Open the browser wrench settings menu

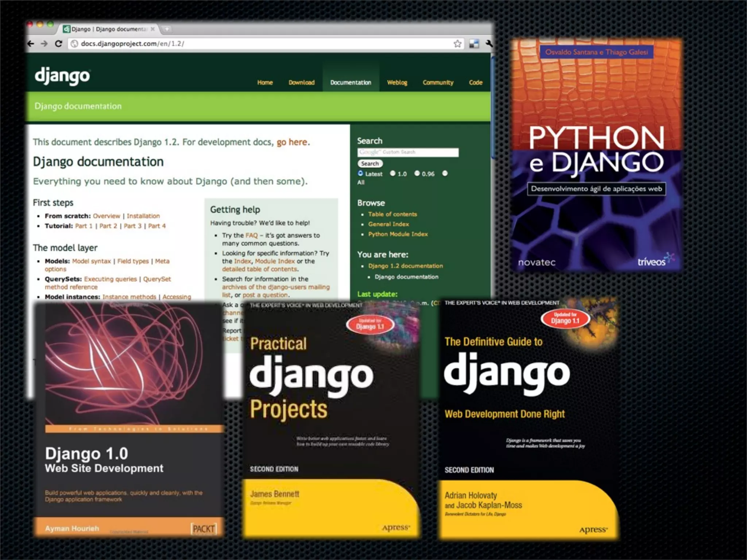coord(489,44)
